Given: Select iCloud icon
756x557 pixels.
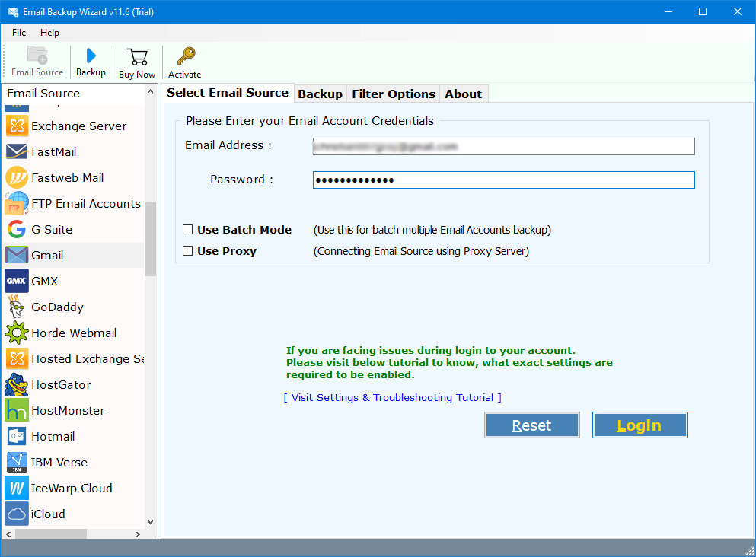Looking at the screenshot, I should [x=17, y=514].
